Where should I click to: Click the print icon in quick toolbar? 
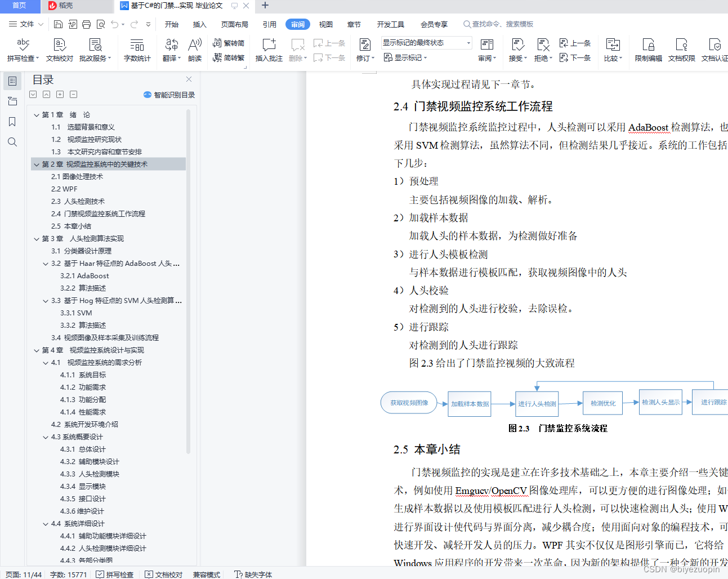pos(86,24)
